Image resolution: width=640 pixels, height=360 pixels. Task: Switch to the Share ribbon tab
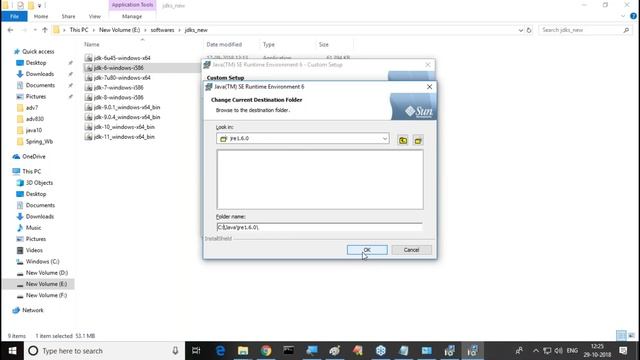click(x=68, y=16)
